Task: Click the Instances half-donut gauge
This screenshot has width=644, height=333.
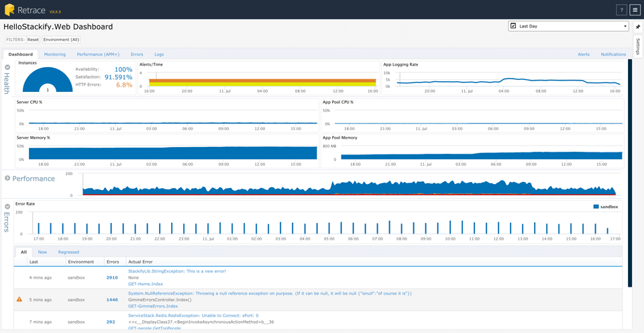Action: coord(48,80)
